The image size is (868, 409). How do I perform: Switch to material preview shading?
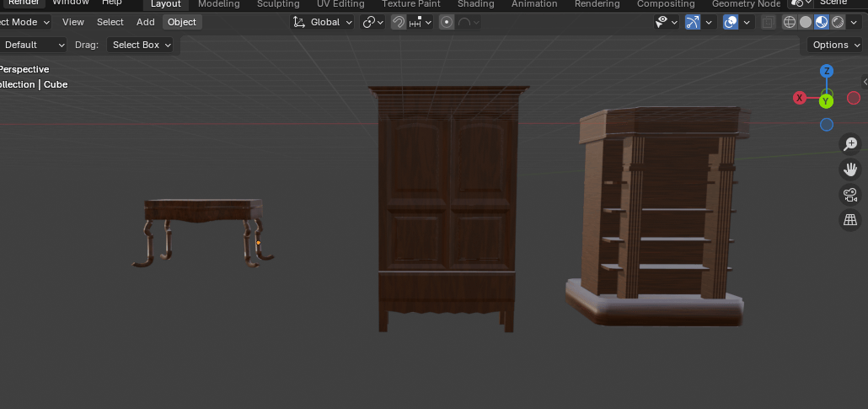[x=822, y=22]
